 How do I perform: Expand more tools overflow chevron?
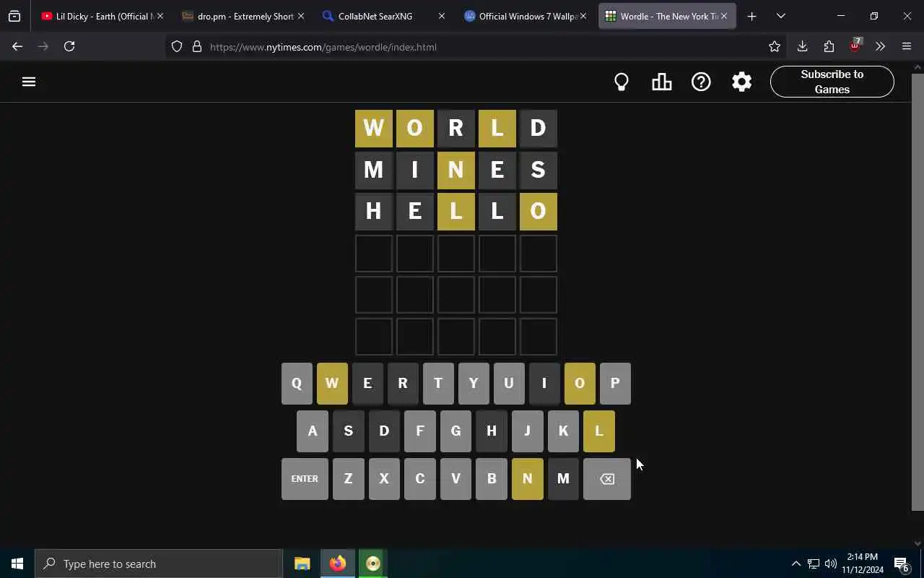(x=880, y=46)
